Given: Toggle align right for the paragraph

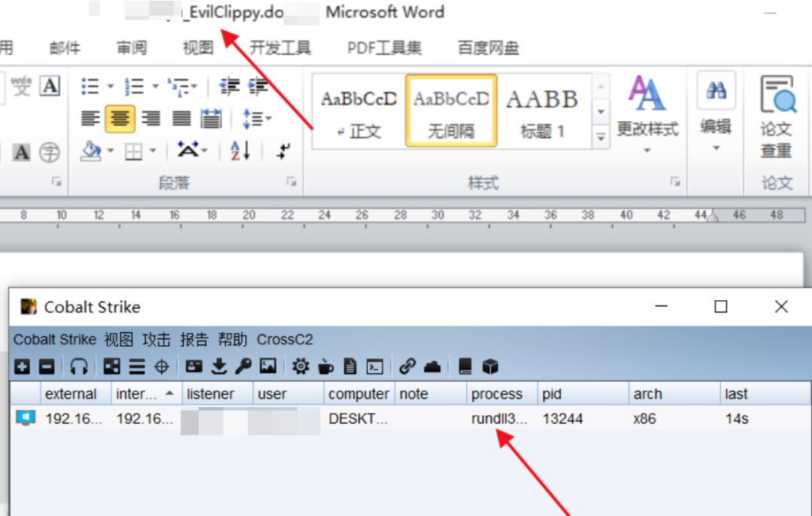Looking at the screenshot, I should point(151,119).
